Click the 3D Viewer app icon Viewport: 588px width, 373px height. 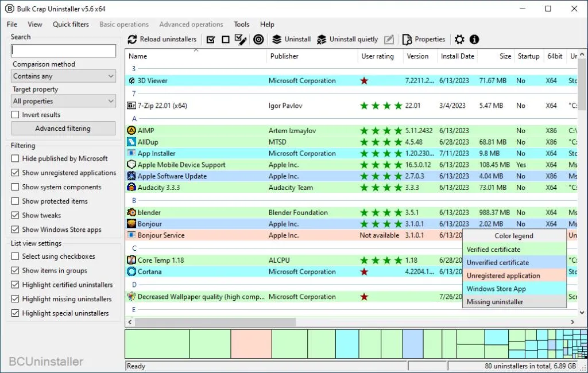point(131,80)
